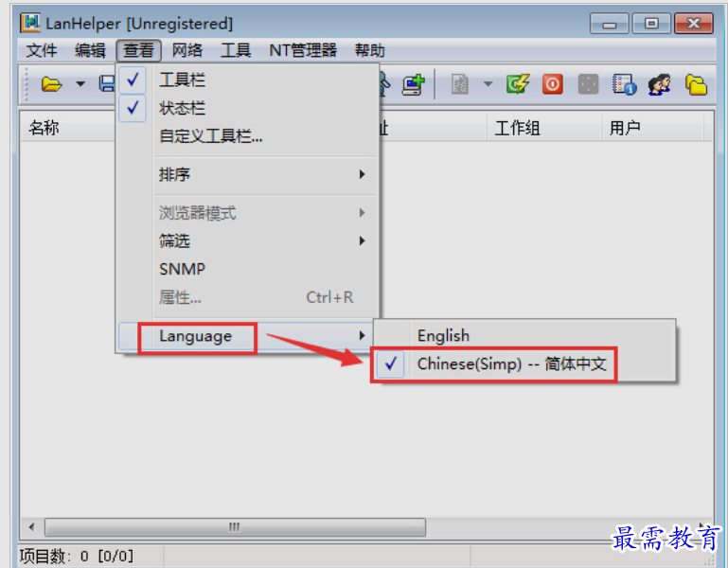Click the two users toolbar icon
728x568 pixels.
click(659, 84)
